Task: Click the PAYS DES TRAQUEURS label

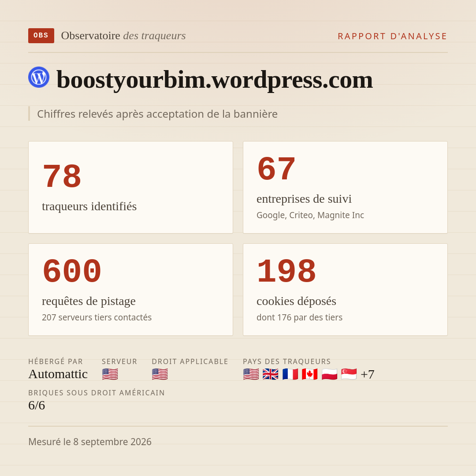Action: [287, 361]
